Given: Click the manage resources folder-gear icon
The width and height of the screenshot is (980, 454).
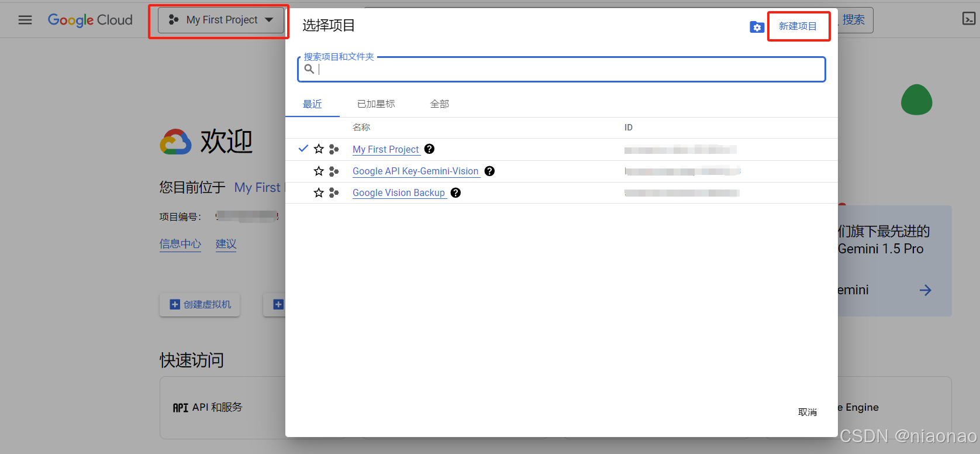Looking at the screenshot, I should tap(757, 27).
